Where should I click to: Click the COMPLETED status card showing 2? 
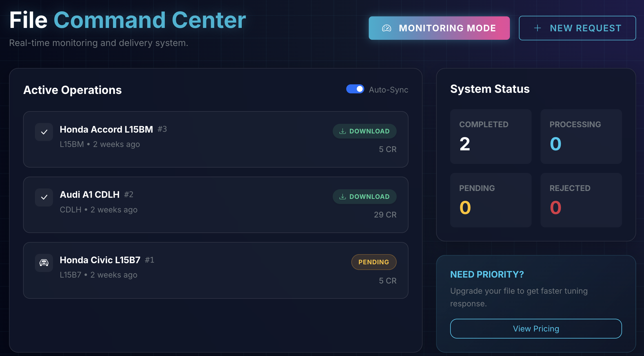pos(491,137)
